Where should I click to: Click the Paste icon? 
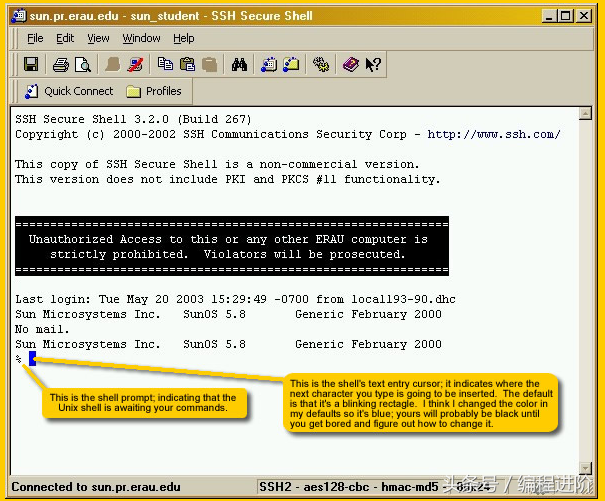[x=188, y=64]
